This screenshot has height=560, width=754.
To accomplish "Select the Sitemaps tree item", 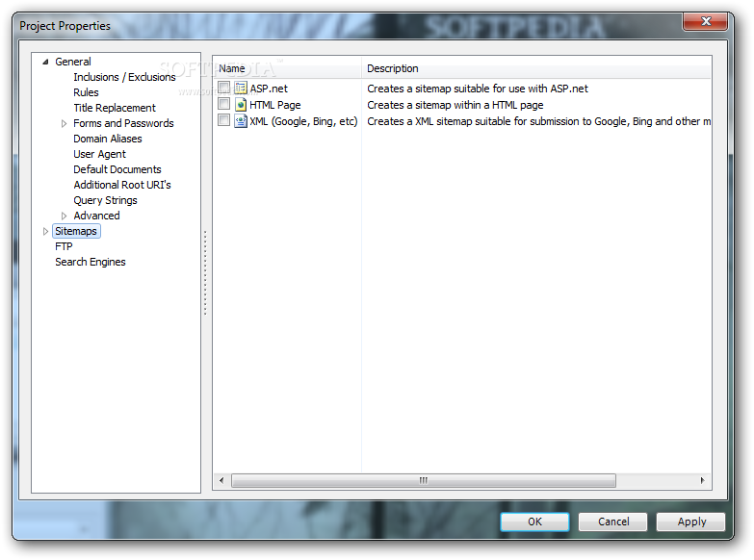I will click(x=76, y=231).
